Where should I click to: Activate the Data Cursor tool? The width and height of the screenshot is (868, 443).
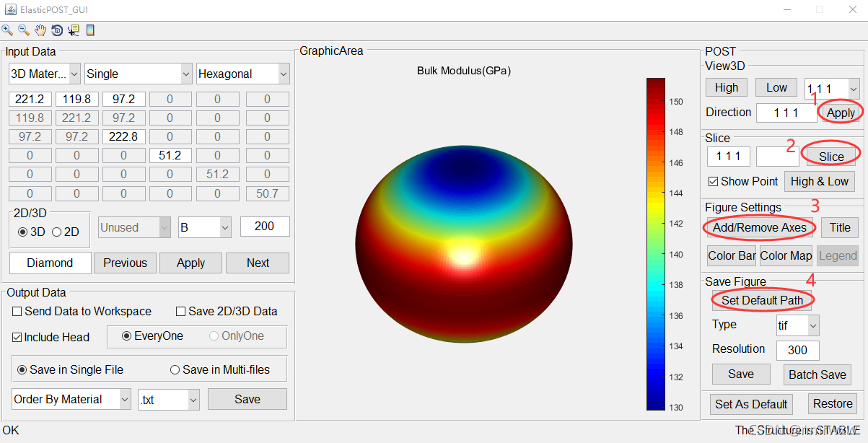pos(74,30)
